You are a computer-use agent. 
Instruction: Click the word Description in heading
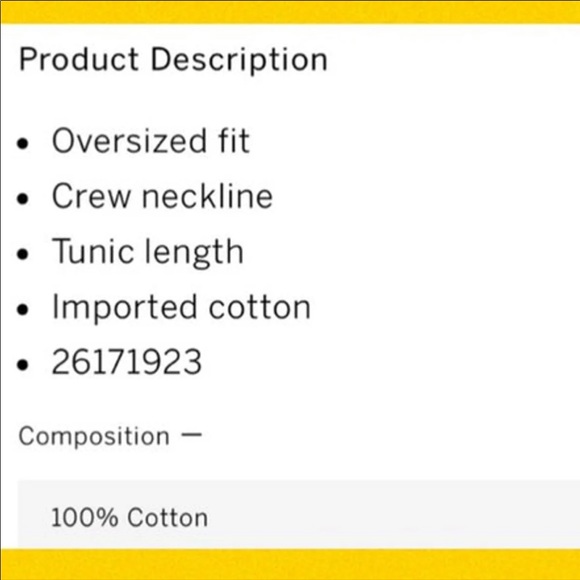[239, 61]
